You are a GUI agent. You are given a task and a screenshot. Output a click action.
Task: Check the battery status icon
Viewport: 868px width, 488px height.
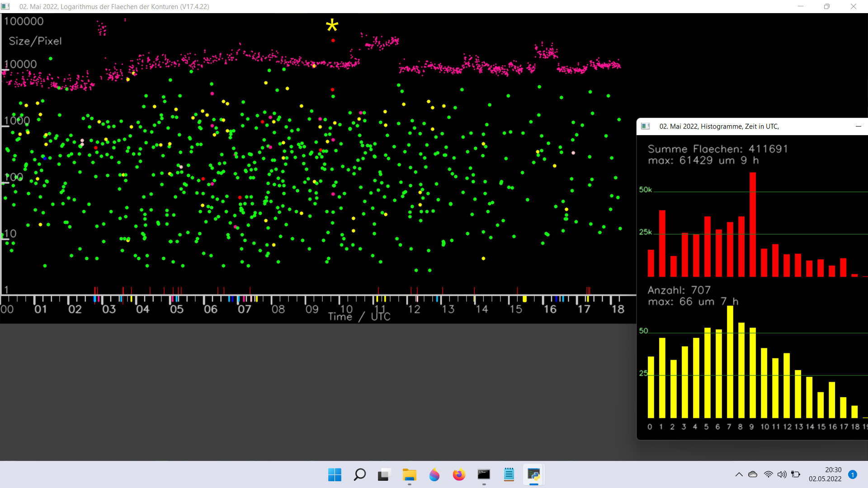coord(796,474)
